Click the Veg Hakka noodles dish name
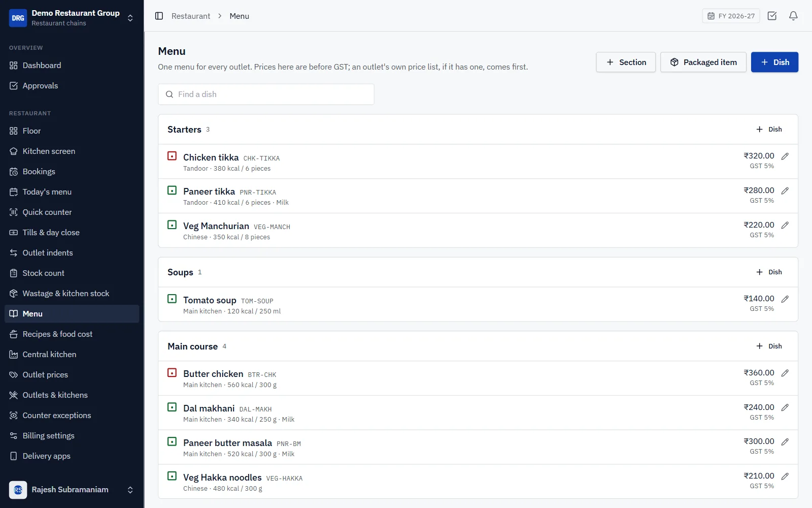 [222, 478]
